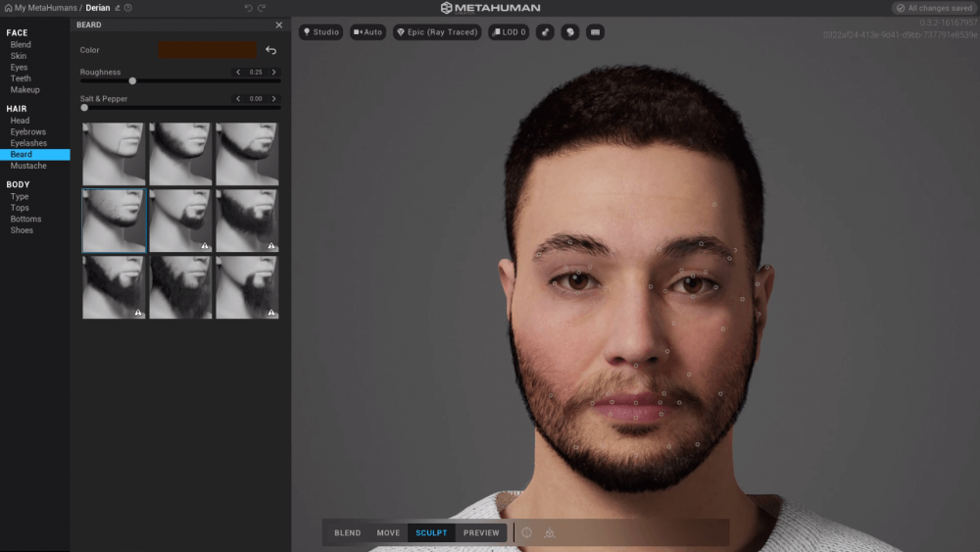Viewport: 980px width, 552px height.
Task: Select the Sculpt mode tab
Action: click(x=431, y=532)
